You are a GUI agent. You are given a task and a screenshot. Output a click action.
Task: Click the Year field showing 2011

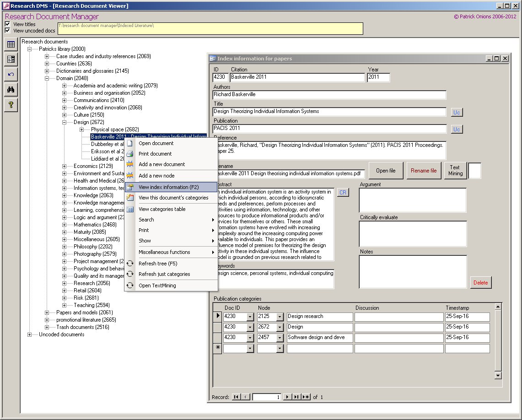[x=378, y=77]
